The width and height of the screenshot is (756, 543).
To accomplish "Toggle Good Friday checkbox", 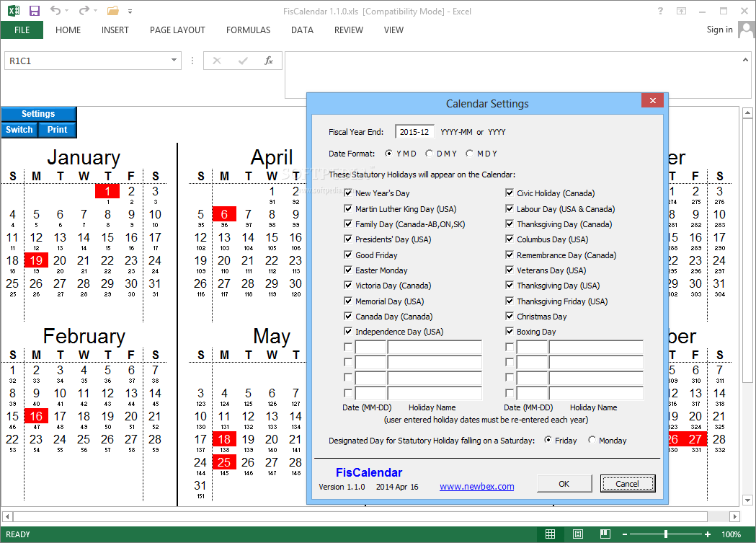I will tap(348, 255).
